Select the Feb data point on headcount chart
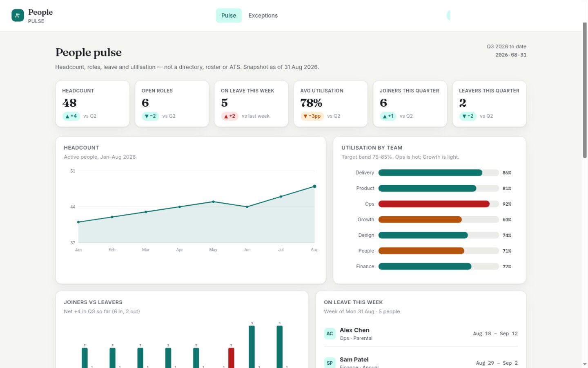 pyautogui.click(x=112, y=217)
